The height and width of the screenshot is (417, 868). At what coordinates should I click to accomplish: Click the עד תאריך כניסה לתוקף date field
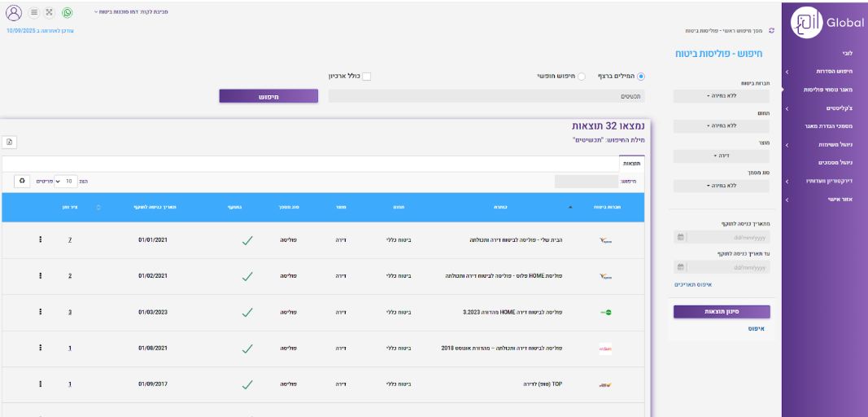tap(728, 267)
